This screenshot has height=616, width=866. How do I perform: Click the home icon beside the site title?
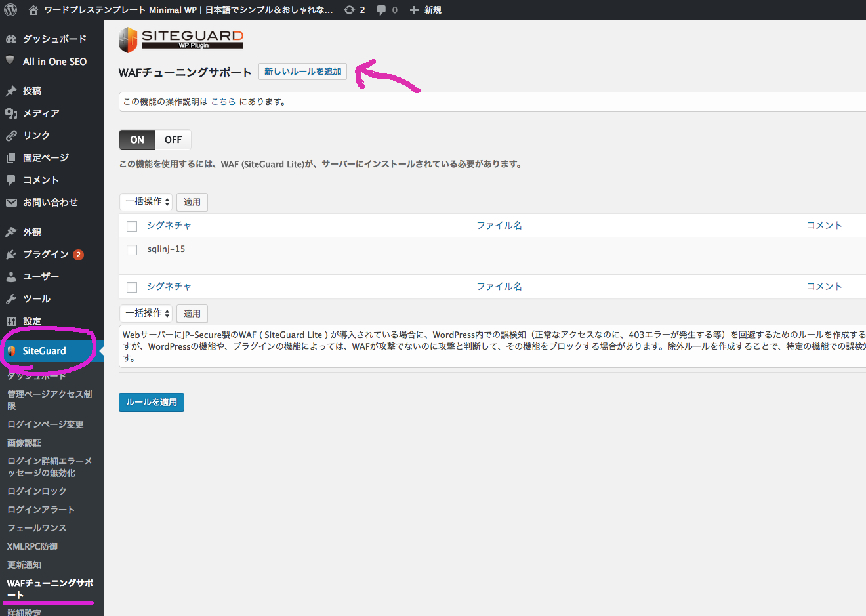coord(31,10)
